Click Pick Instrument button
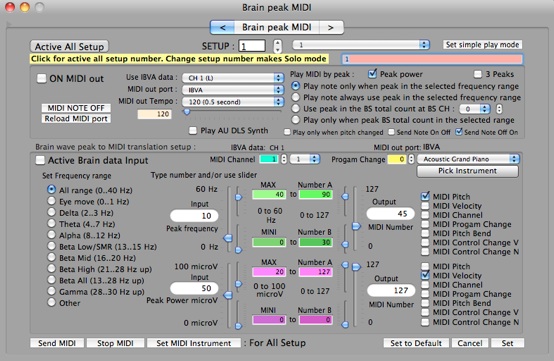 tap(467, 171)
